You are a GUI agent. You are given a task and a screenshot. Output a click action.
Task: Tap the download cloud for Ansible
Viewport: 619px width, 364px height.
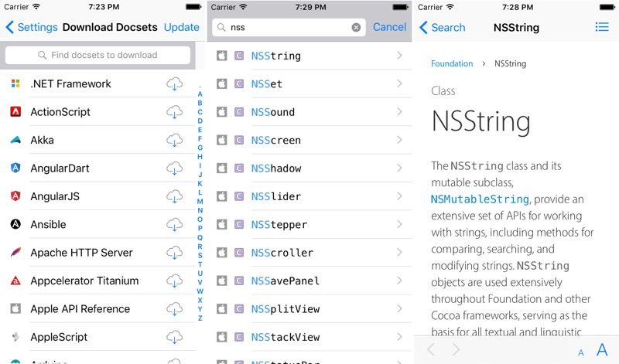[x=175, y=224]
